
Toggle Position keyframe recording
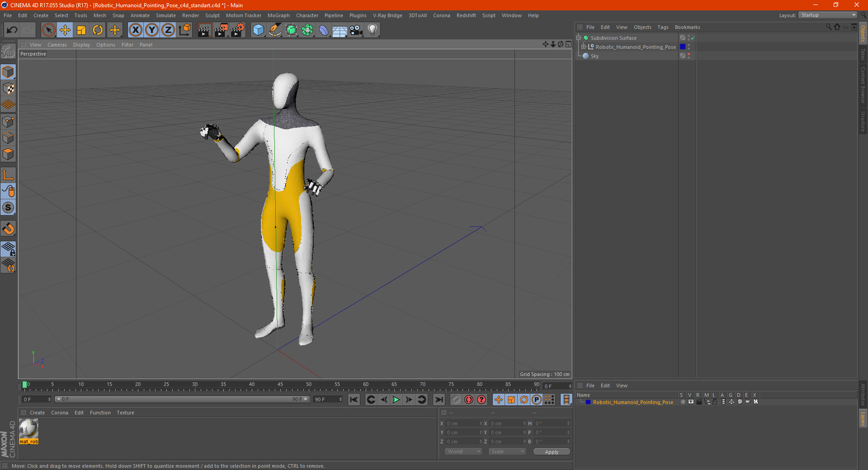pos(499,399)
